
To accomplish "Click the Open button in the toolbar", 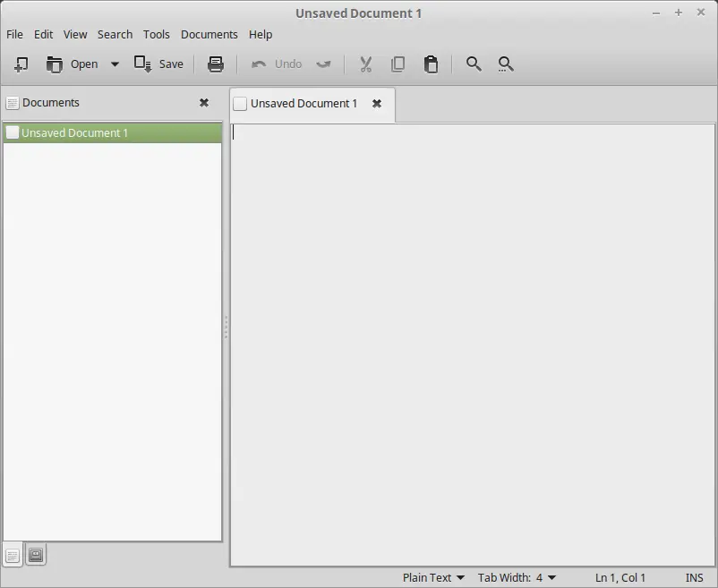I will [x=73, y=64].
